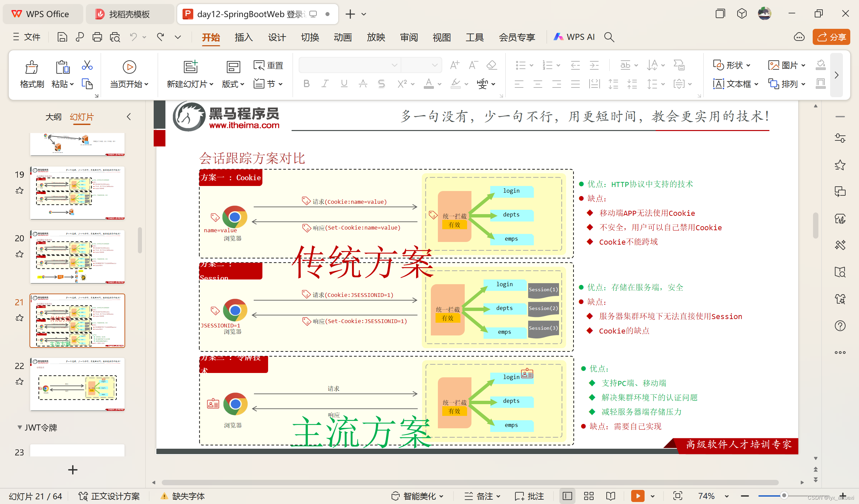Click the Reset slide (重置) icon
Screen dimensions: 859x504
(259, 65)
